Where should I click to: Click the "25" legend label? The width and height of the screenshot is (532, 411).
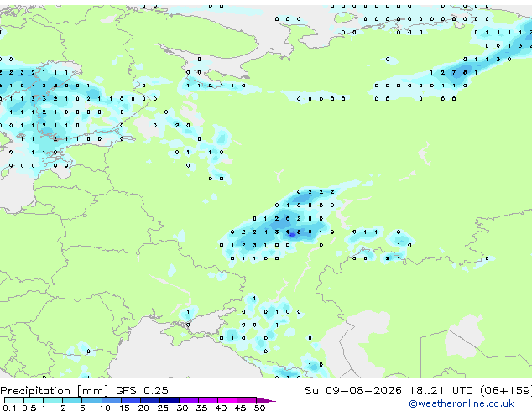pos(163,408)
